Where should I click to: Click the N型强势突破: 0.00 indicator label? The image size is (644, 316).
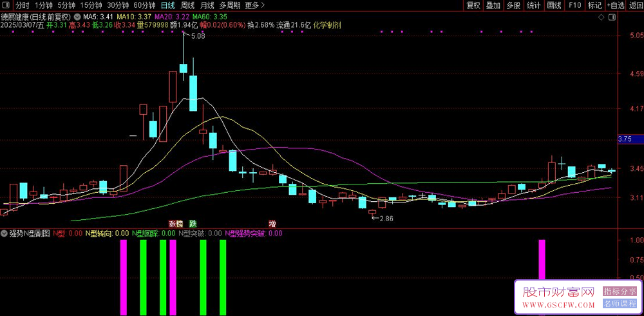[254, 233]
